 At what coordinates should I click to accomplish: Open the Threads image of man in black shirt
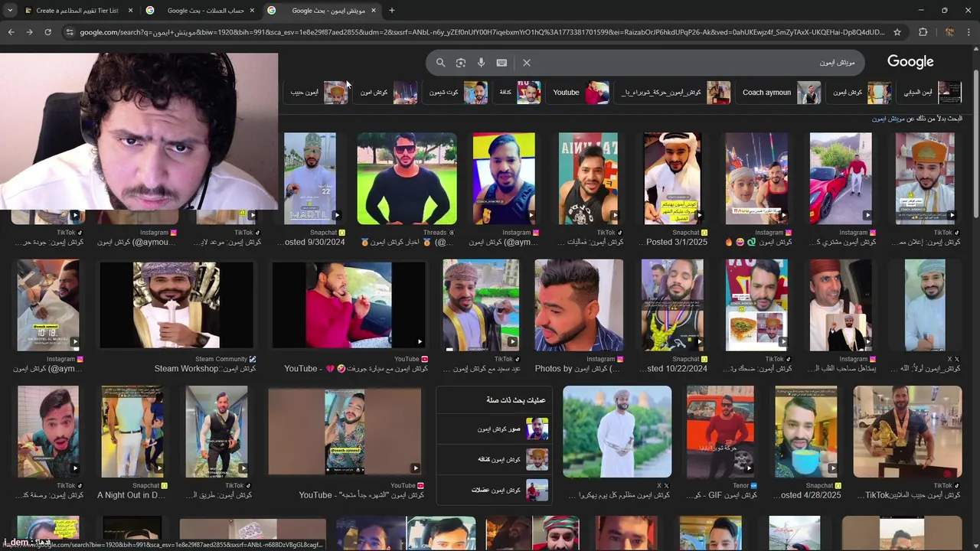(407, 178)
